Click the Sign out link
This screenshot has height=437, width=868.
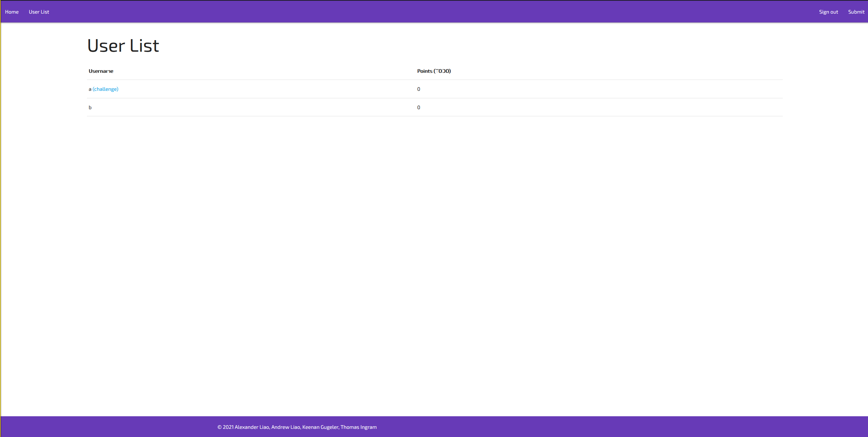point(828,12)
